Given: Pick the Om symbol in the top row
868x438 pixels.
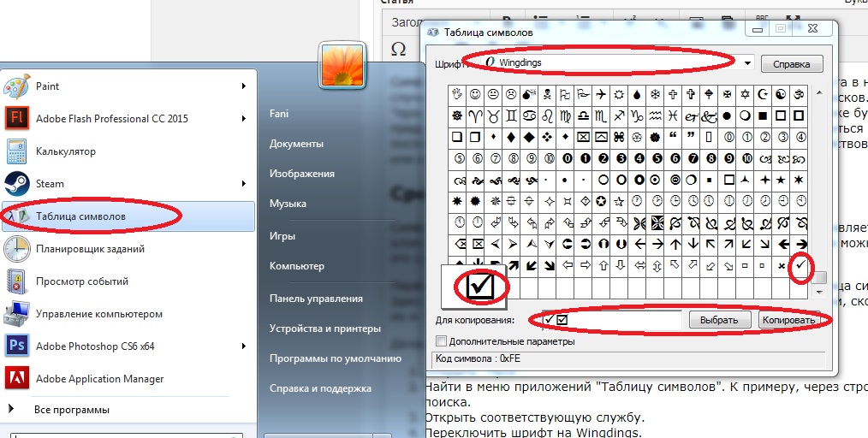Looking at the screenshot, I should (799, 95).
